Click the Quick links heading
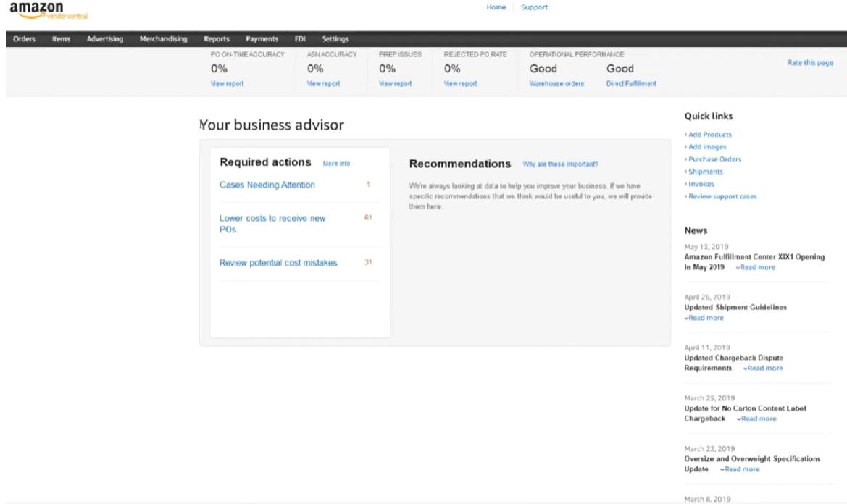This screenshot has width=847, height=504. coord(708,116)
